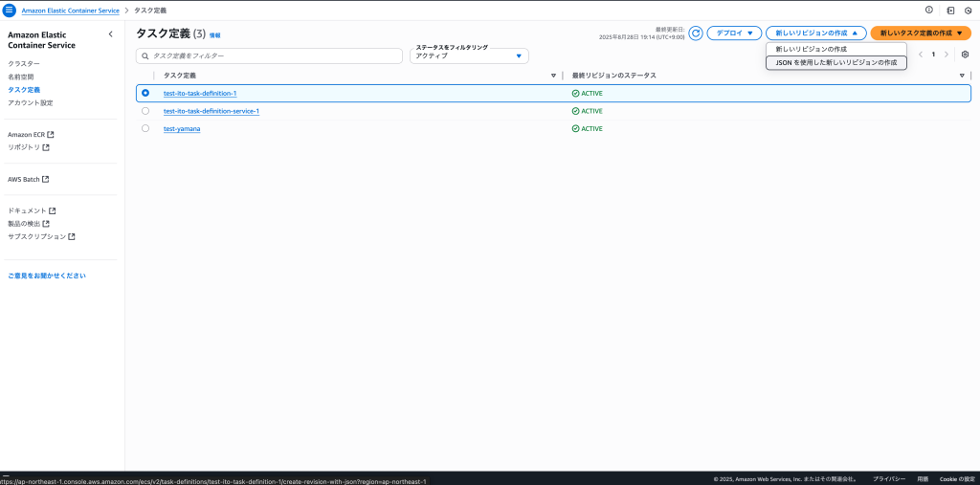Open Amazon ECR sidebar link
Image resolution: width=980 pixels, height=485 pixels.
coord(26,134)
